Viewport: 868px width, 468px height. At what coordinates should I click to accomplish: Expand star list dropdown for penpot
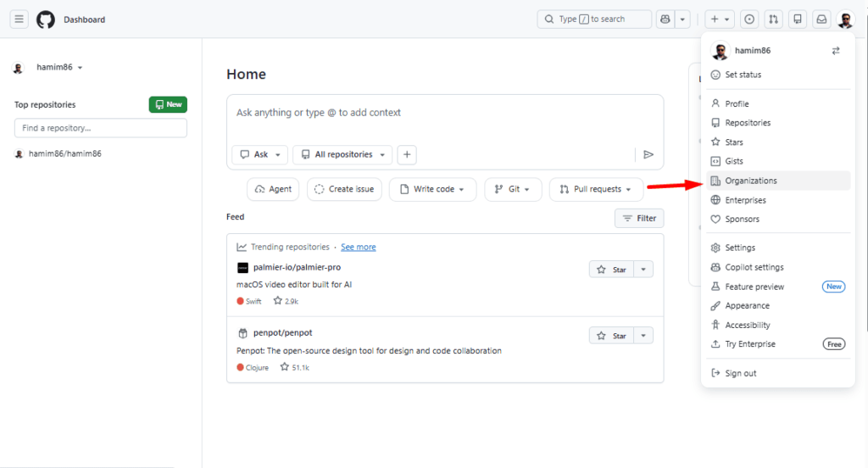[643, 336]
